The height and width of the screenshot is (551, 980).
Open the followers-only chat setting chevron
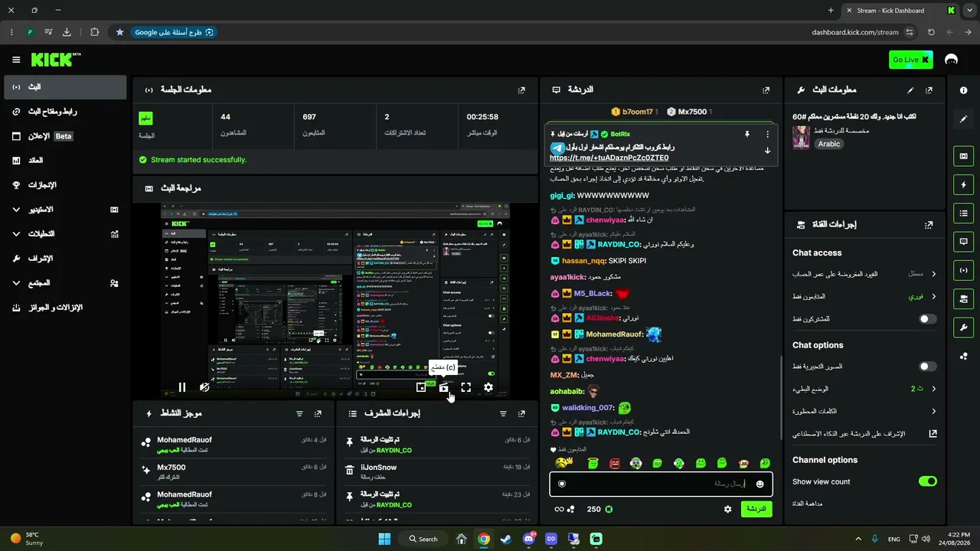pos(933,296)
